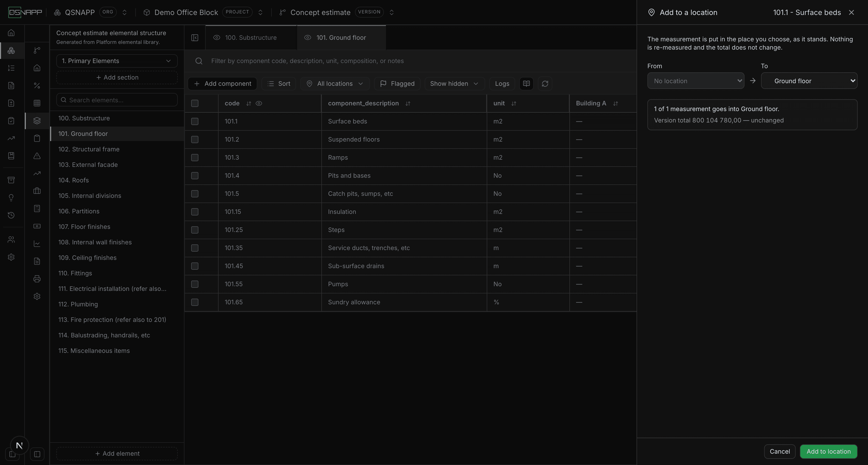Image resolution: width=868 pixels, height=465 pixels.
Task: Click the Add to location button
Action: coord(828,452)
